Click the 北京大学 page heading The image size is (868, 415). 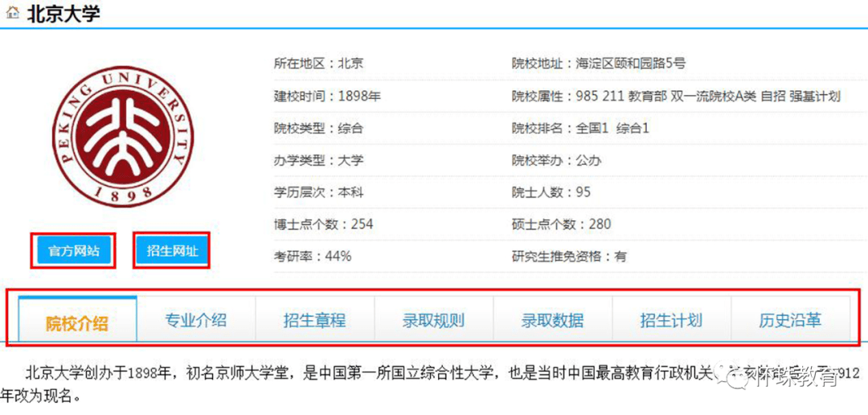63,14
